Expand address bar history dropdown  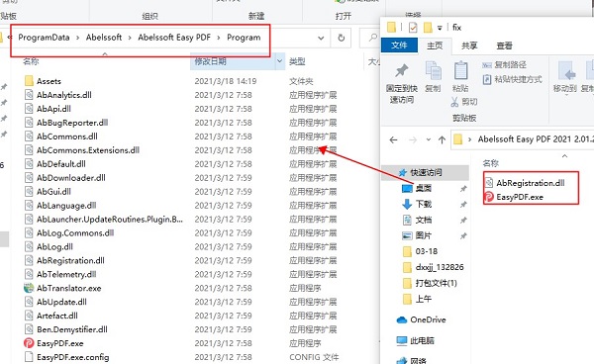pos(321,38)
